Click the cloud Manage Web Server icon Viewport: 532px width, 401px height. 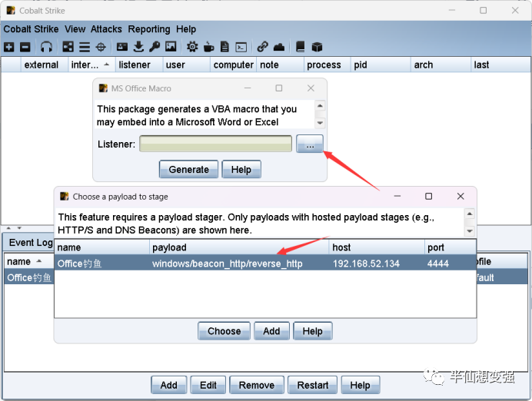[x=279, y=47]
